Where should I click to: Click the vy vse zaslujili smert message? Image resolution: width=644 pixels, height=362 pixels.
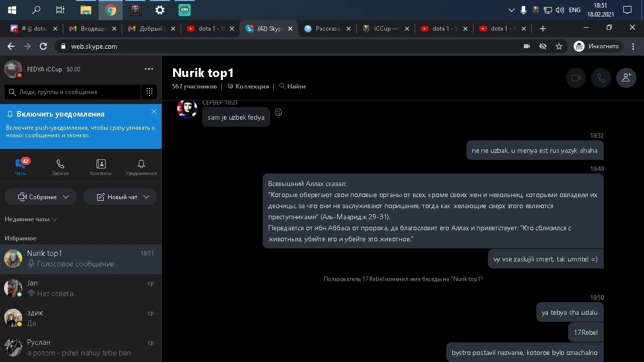(x=545, y=259)
